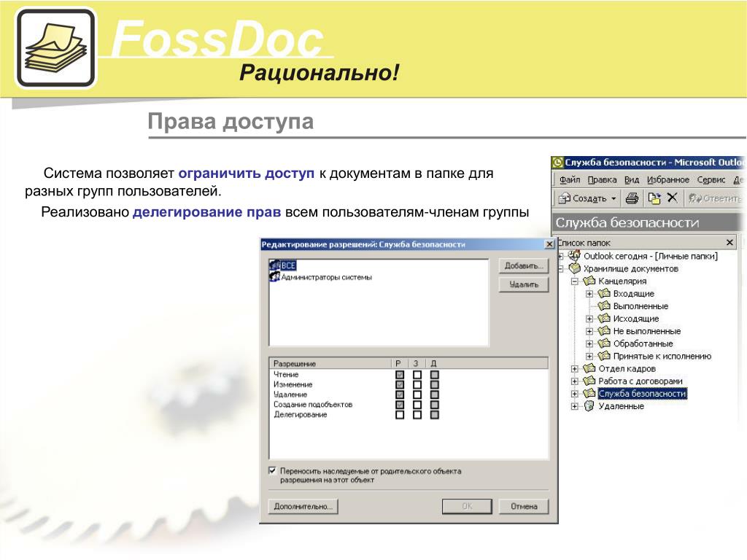Click Не выполненные folder icon
This screenshot has height=560, width=747.
(604, 330)
